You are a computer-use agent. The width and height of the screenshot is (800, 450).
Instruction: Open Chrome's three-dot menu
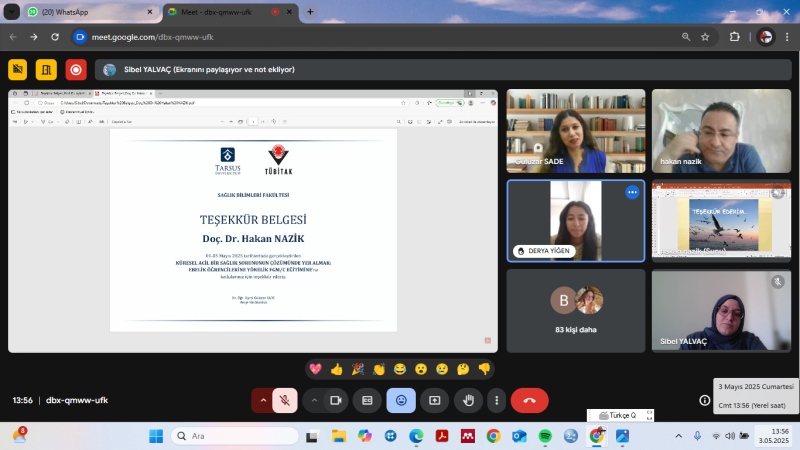[787, 37]
